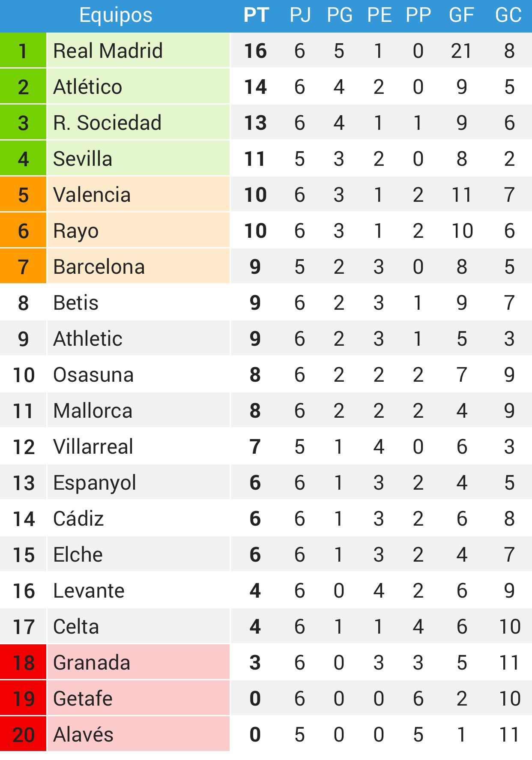Sort by the GF column header
This screenshot has height=760, width=532.
pyautogui.click(x=461, y=15)
